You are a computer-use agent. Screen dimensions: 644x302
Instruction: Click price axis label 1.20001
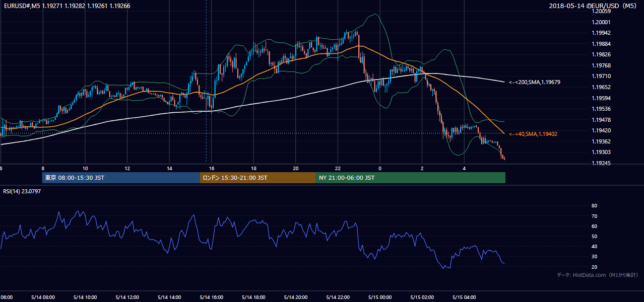pyautogui.click(x=602, y=22)
